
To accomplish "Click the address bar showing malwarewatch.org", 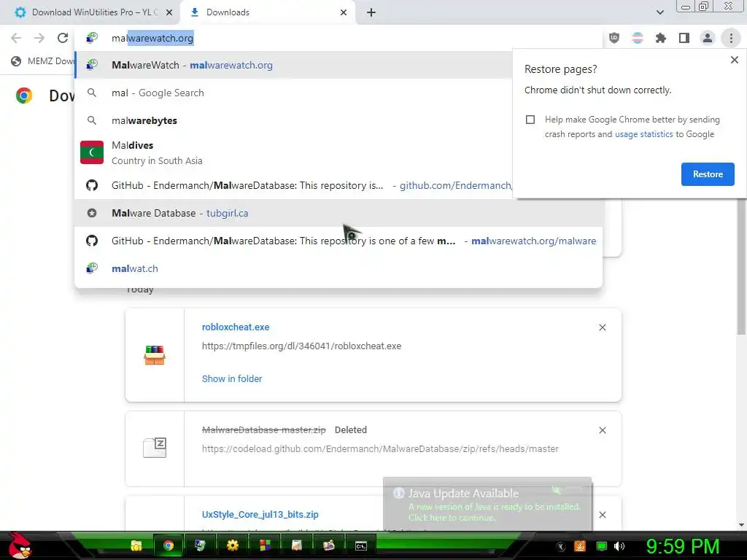I will 338,38.
